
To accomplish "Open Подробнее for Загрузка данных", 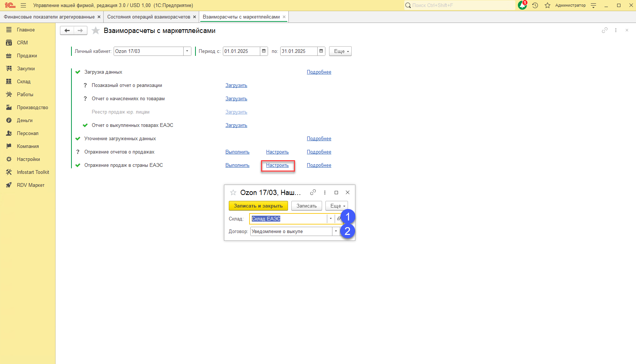I will click(x=319, y=72).
